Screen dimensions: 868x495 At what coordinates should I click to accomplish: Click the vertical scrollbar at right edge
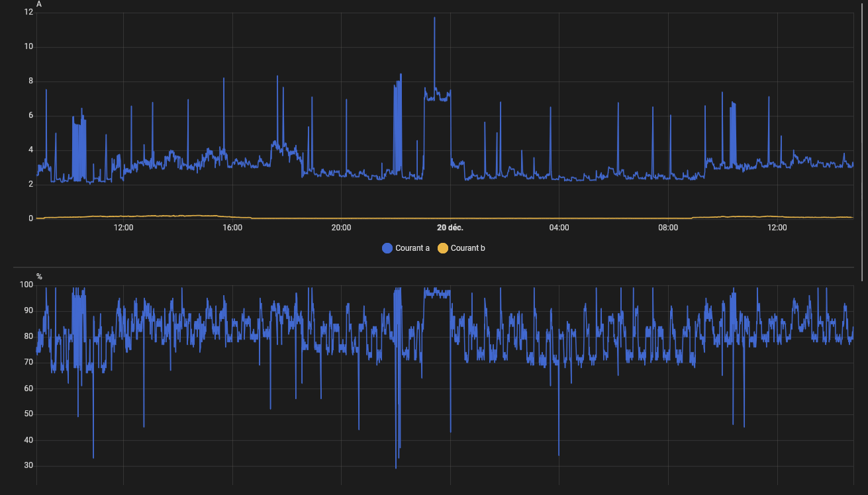863,132
